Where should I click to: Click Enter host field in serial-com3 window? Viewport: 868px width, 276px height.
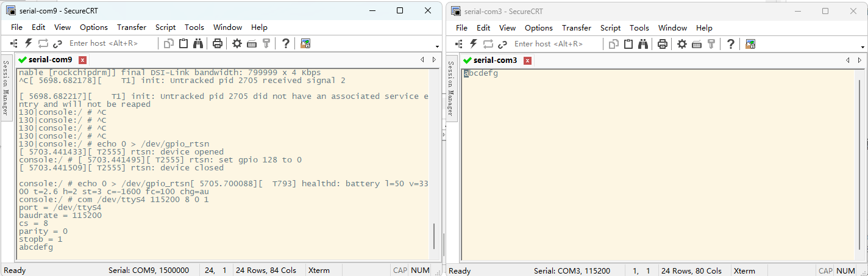click(x=557, y=43)
